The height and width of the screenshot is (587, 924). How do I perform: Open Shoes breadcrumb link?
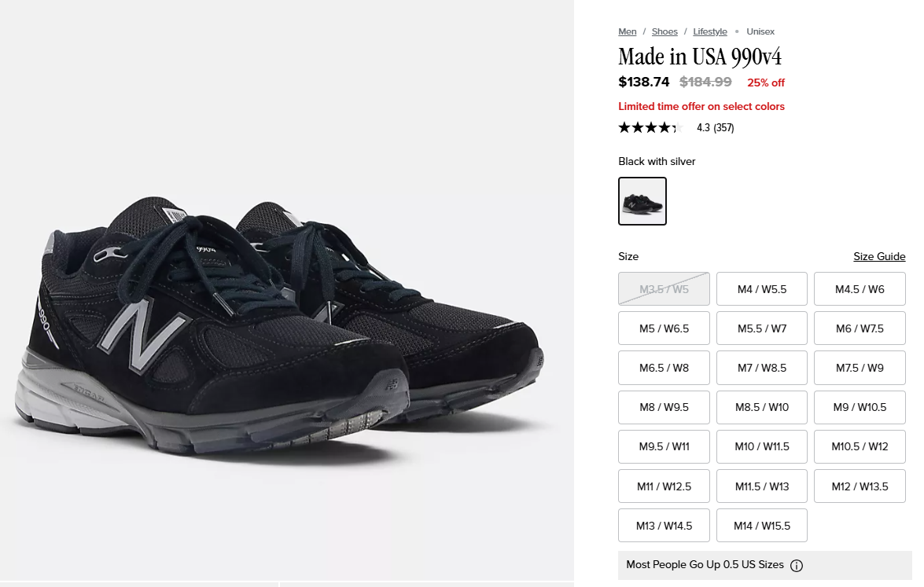tap(664, 31)
